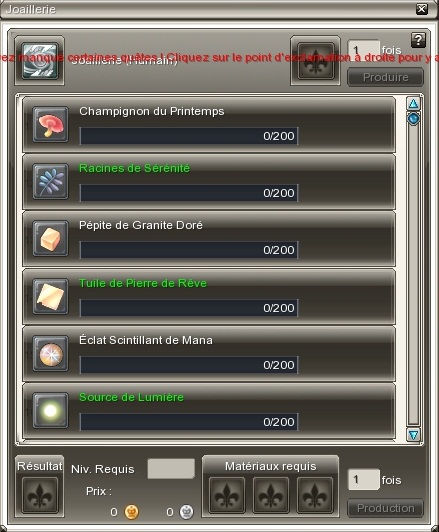This screenshot has width=439, height=532.
Task: Close the Joaillerie window
Action: [x=421, y=9]
